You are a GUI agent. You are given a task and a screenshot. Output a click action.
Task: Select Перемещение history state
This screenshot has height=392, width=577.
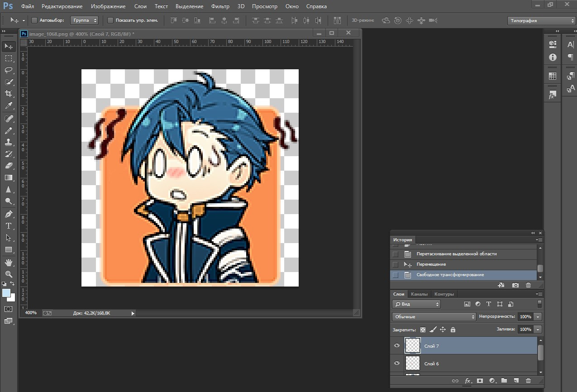(431, 264)
